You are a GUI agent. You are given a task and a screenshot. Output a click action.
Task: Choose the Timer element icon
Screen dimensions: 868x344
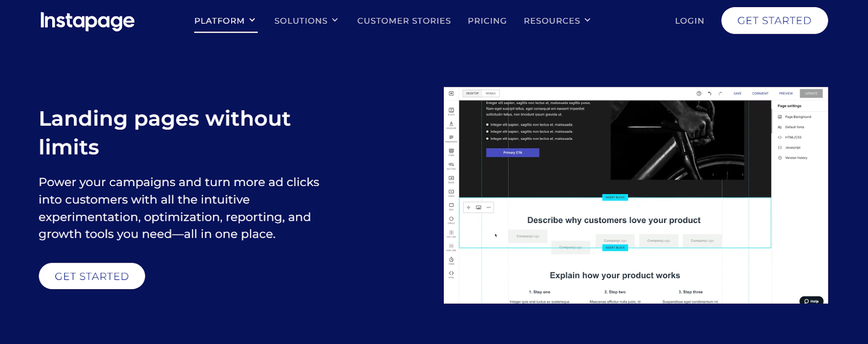451,260
